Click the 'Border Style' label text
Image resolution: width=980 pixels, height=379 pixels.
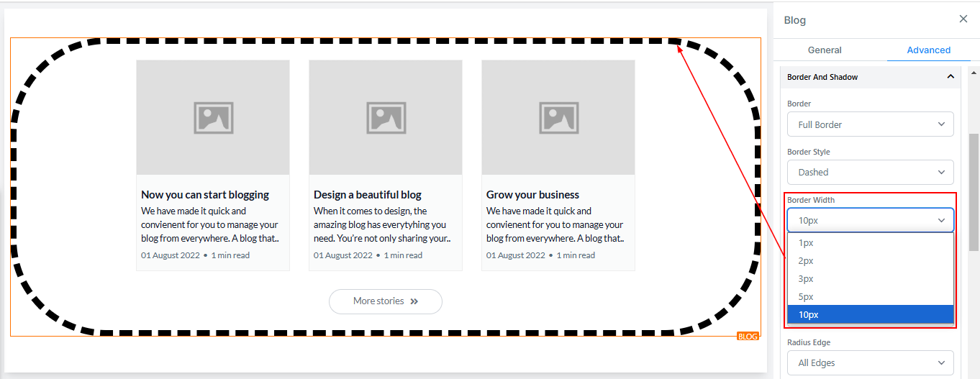(x=808, y=152)
